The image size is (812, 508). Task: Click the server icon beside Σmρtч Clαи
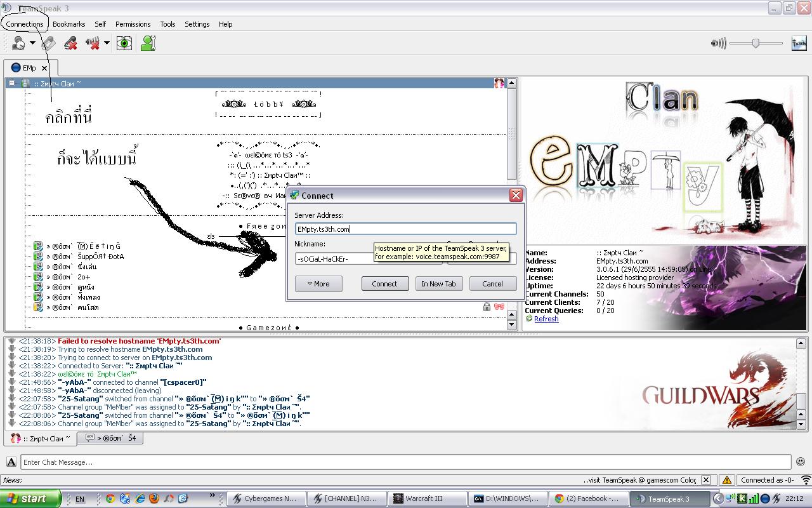pos(25,83)
